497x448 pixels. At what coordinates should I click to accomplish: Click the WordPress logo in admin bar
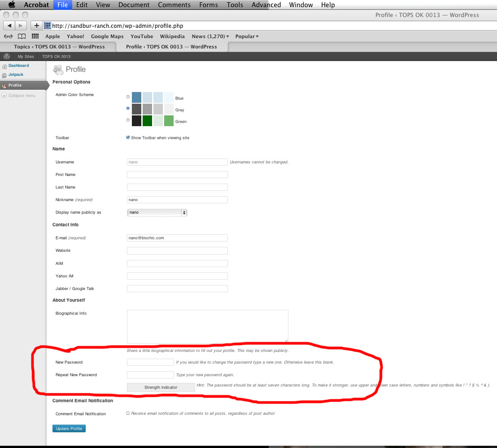[7, 57]
